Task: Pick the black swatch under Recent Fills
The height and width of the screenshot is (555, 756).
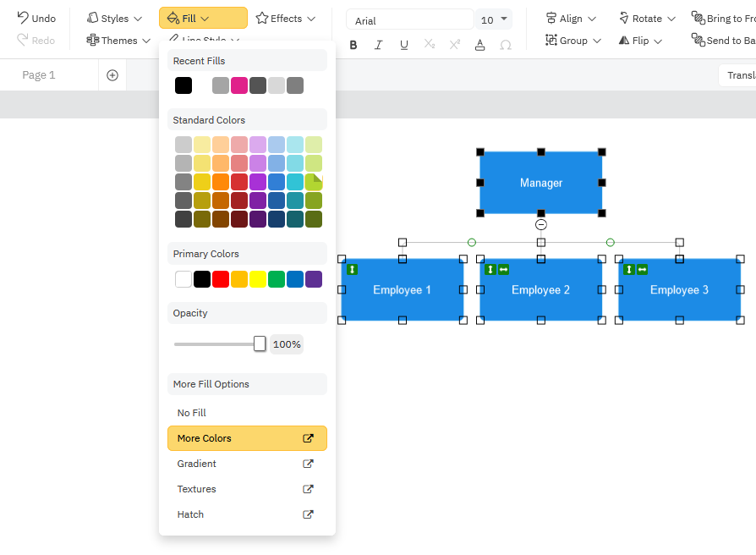Action: pyautogui.click(x=183, y=85)
